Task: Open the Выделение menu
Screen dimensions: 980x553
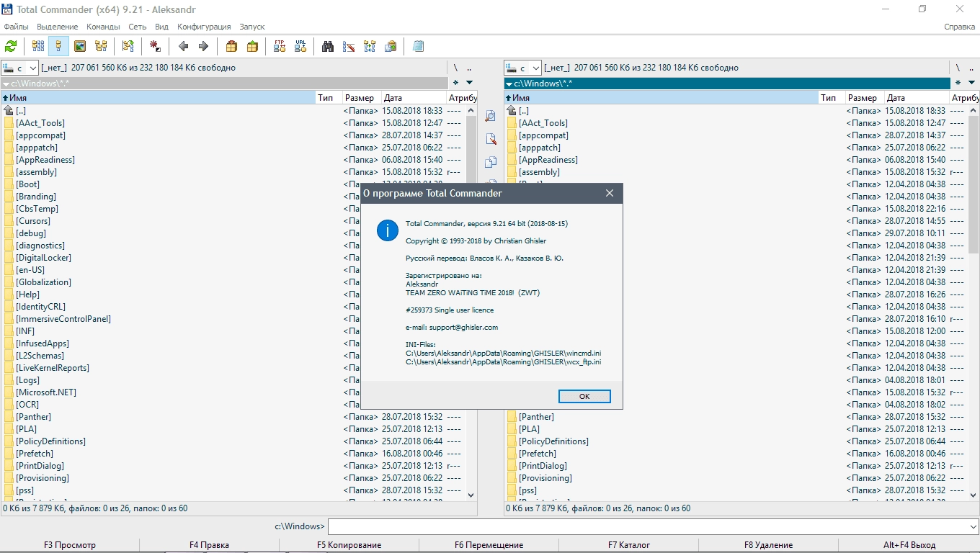Action: (58, 27)
